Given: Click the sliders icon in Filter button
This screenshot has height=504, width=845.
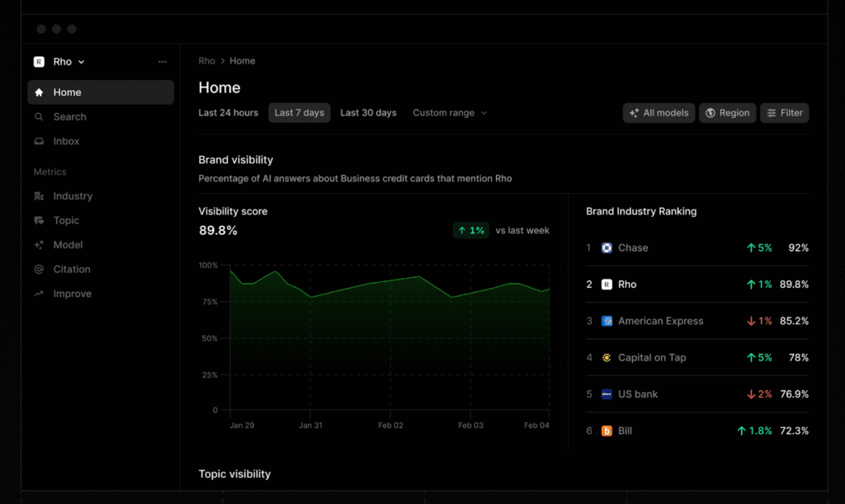Looking at the screenshot, I should point(772,113).
